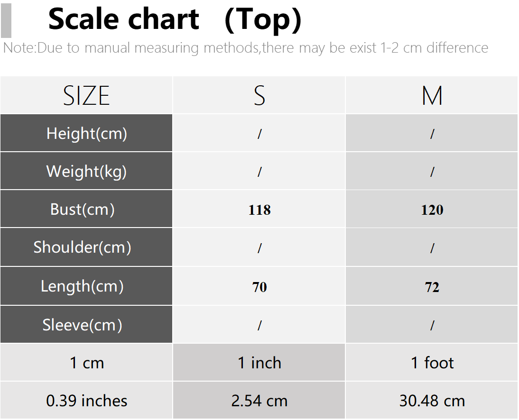Click the Length(cm) row label

coord(86,286)
